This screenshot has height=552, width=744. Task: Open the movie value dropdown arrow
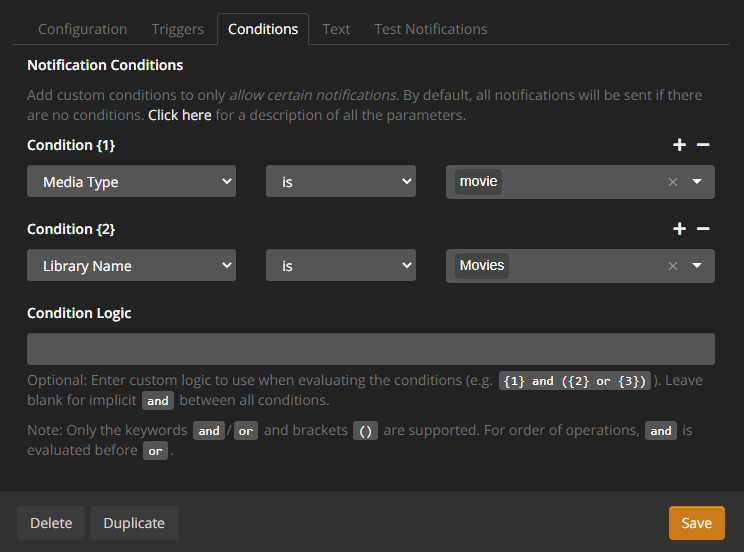[697, 181]
